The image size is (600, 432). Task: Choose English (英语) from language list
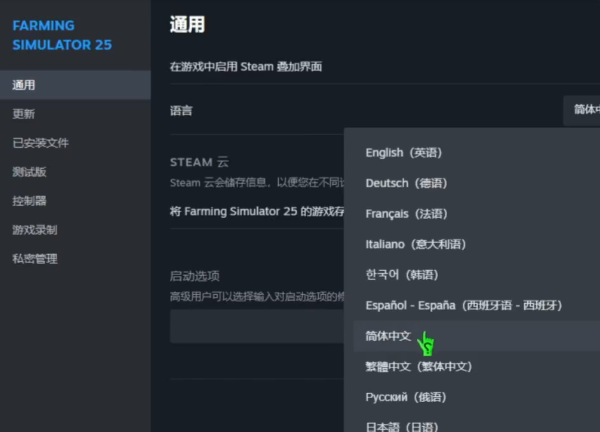pos(404,153)
